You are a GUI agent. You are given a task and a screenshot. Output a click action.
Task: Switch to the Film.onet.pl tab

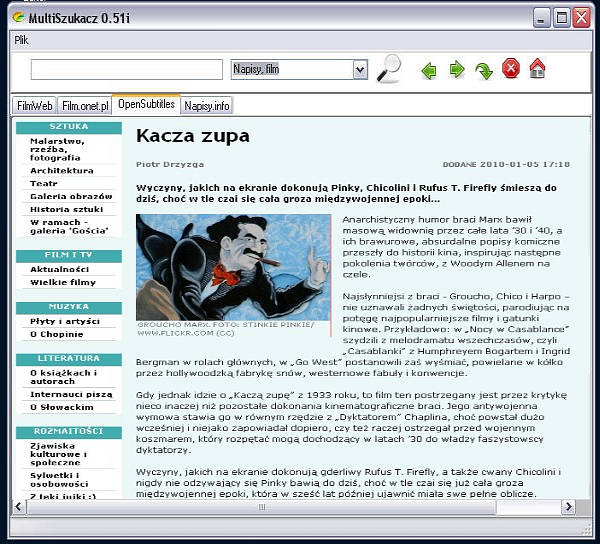(85, 106)
